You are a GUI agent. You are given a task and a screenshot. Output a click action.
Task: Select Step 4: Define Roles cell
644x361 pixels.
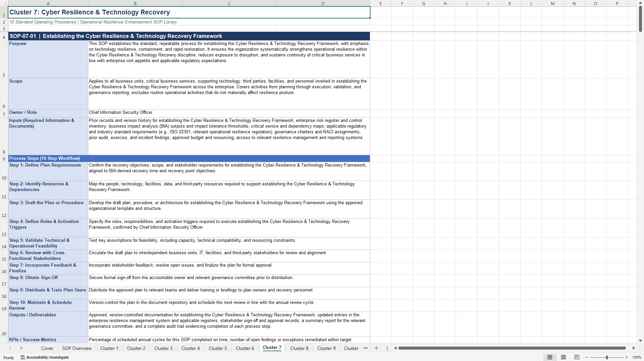(48, 228)
